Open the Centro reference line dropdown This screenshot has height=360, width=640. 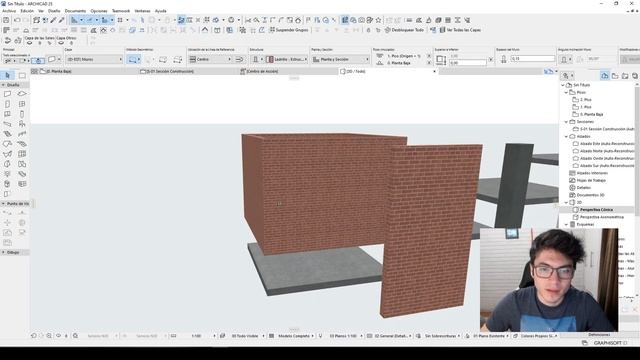point(211,60)
